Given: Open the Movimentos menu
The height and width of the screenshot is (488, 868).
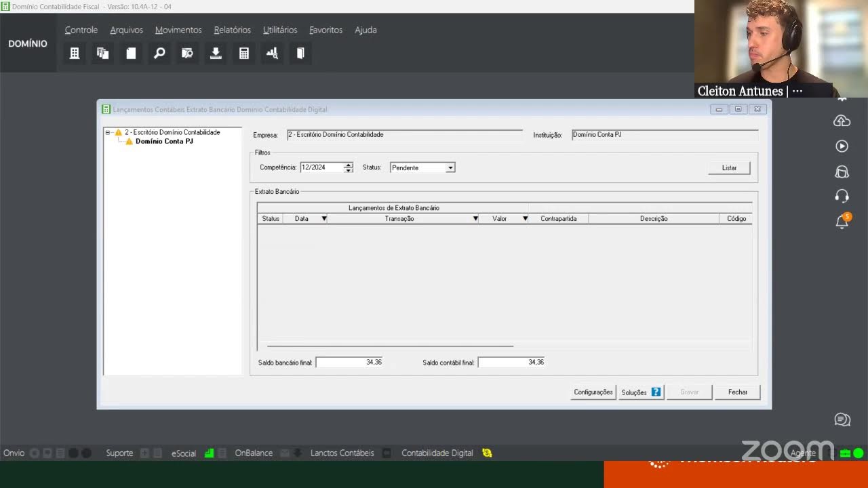Looking at the screenshot, I should (x=178, y=30).
